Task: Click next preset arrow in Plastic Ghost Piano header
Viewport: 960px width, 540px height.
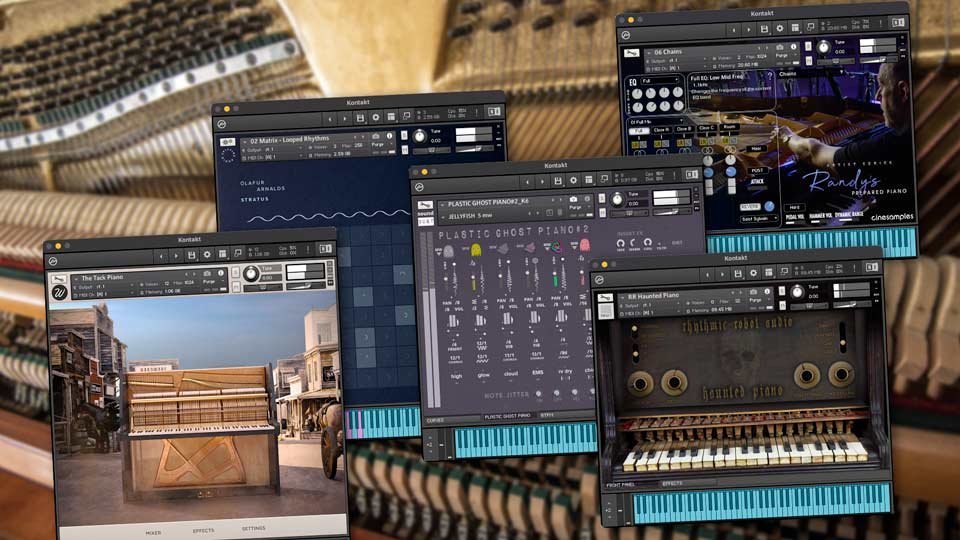Action: click(x=561, y=200)
